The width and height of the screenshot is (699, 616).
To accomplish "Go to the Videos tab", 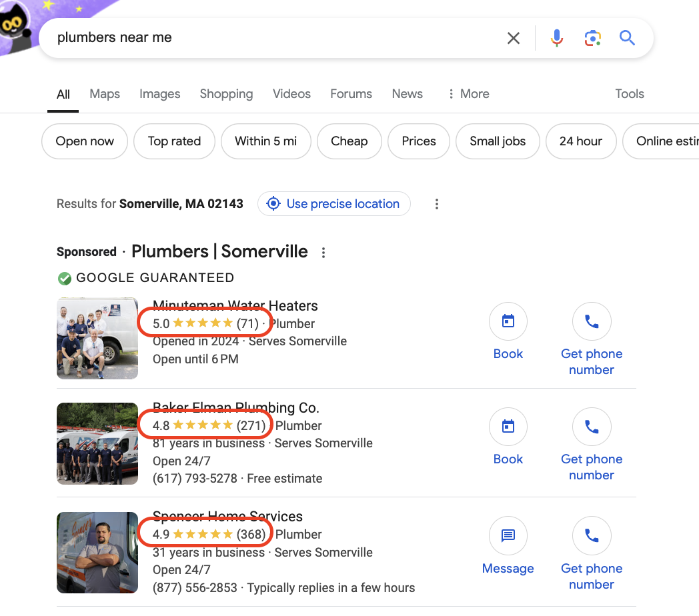I will (291, 94).
